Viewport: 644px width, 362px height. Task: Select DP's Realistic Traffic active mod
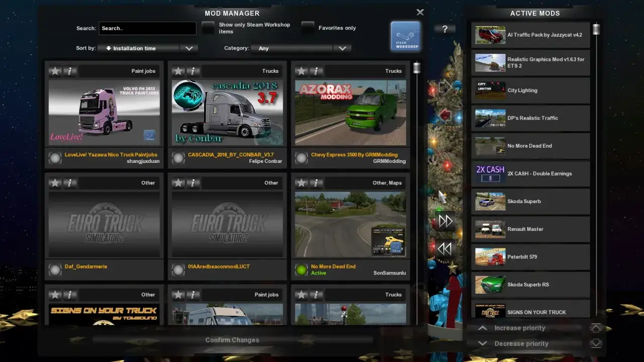tap(530, 118)
